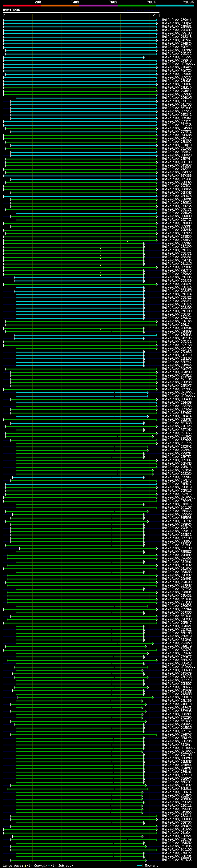Image resolution: width=197 pixels, height=868 pixels.
Task: Click the purple ~60% identity legend bar
Action: (x=98, y=6)
